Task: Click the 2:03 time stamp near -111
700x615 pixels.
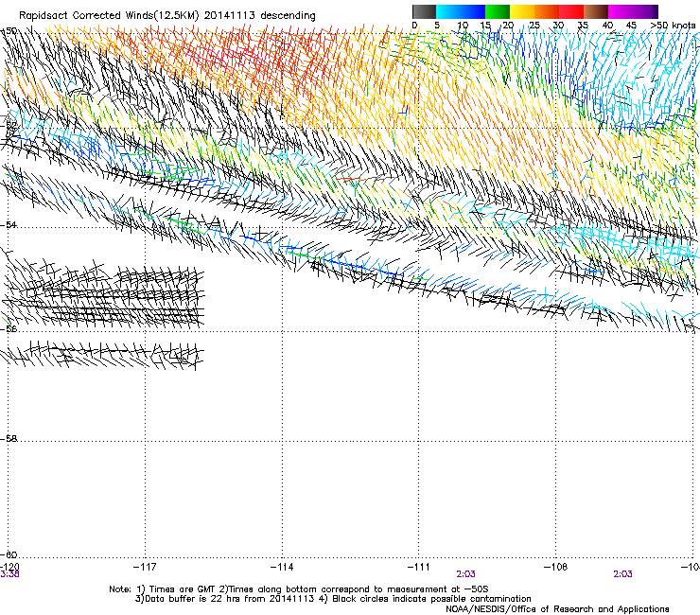Action: point(465,574)
